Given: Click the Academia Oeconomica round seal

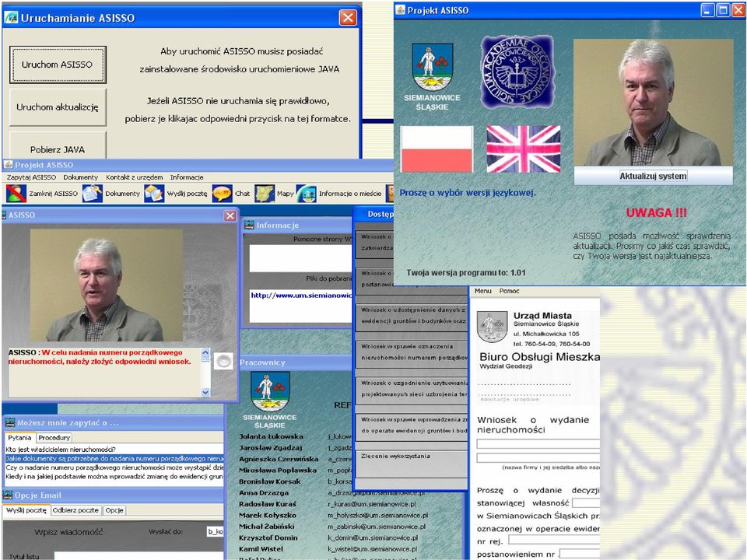Looking at the screenshot, I should 517,72.
